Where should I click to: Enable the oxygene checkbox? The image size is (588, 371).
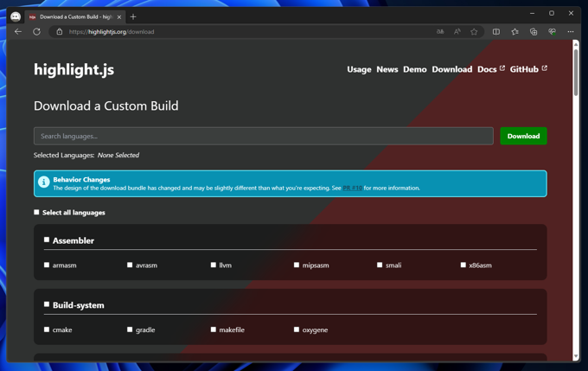297,329
